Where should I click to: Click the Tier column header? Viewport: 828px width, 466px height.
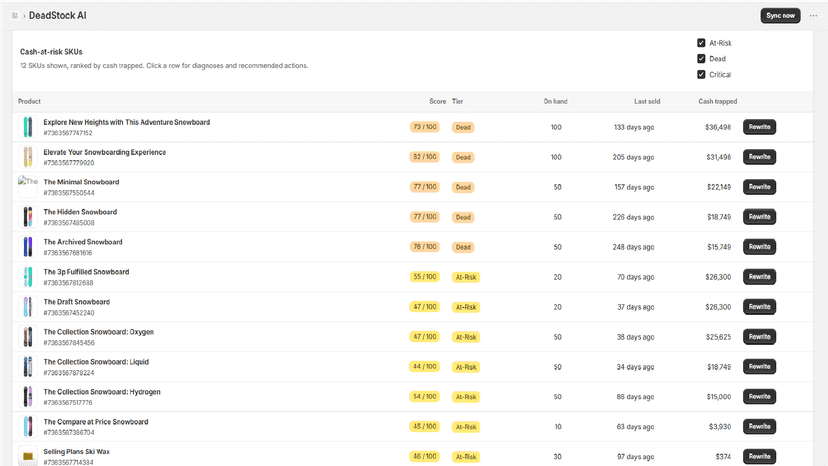(x=457, y=101)
